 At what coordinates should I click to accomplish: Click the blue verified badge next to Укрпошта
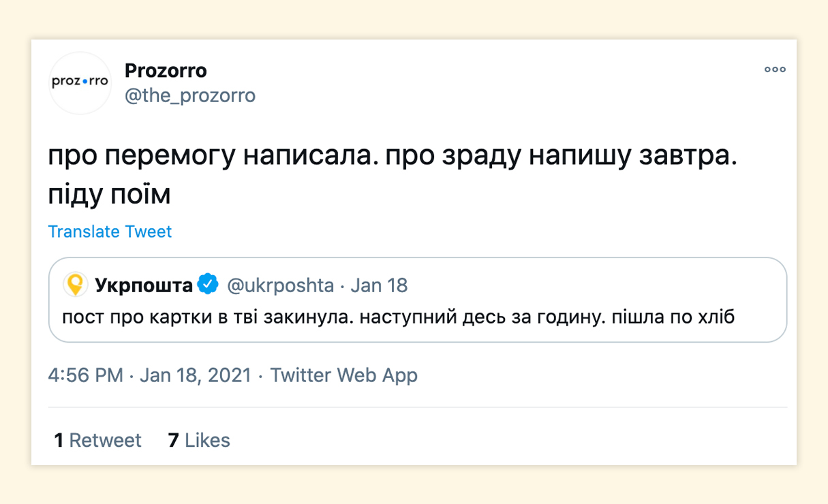(x=208, y=285)
